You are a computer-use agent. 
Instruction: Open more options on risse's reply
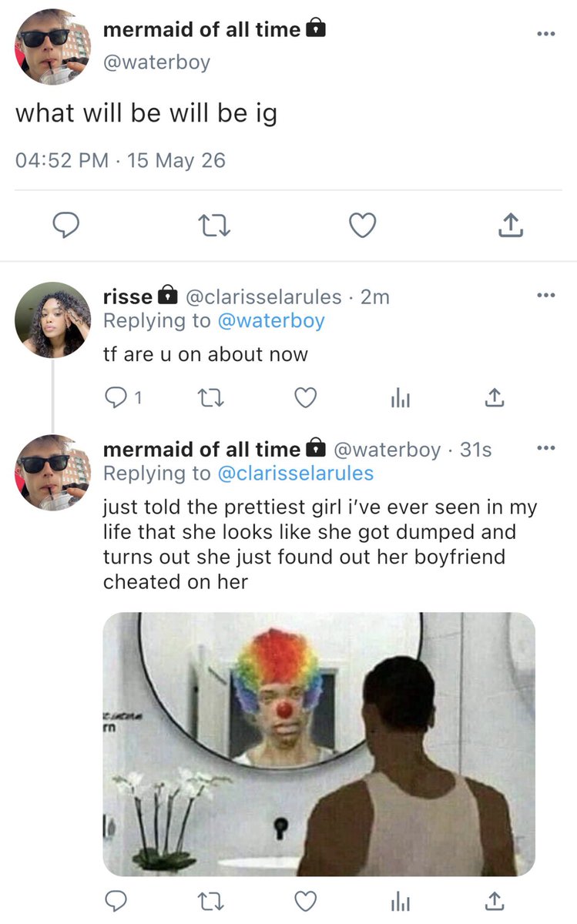[x=545, y=296]
